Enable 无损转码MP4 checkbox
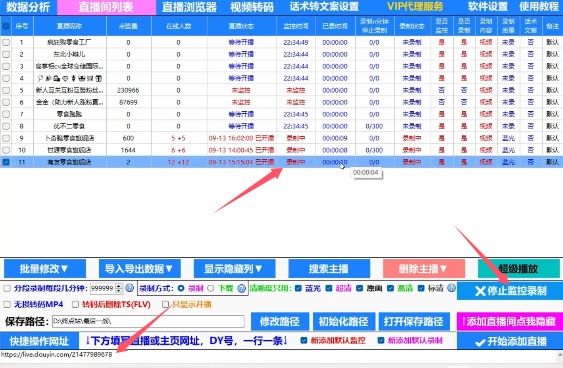This screenshot has width=563, height=368. (x=7, y=304)
